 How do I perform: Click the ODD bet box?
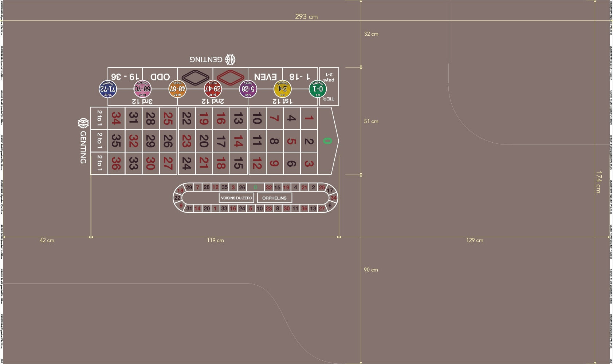[x=160, y=77]
